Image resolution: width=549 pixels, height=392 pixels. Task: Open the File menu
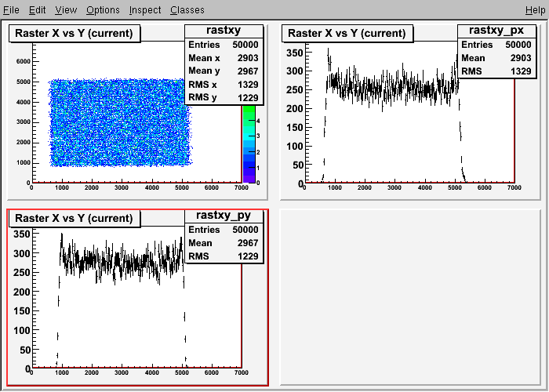tap(11, 9)
